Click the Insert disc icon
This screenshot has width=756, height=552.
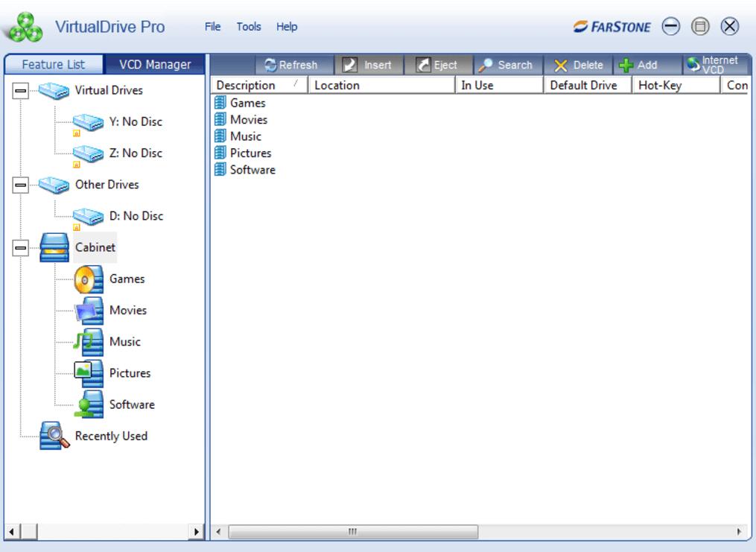(x=349, y=65)
